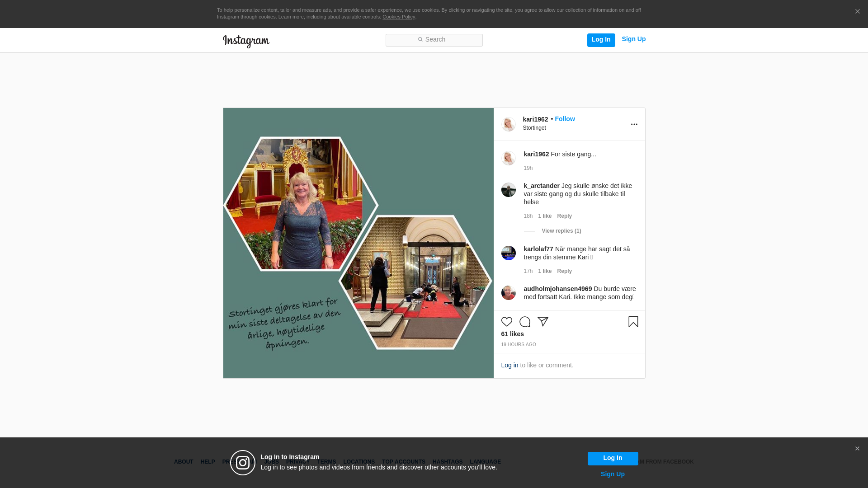Open TOP ACCOUNTS footer link
The image size is (868, 488).
[x=403, y=462]
